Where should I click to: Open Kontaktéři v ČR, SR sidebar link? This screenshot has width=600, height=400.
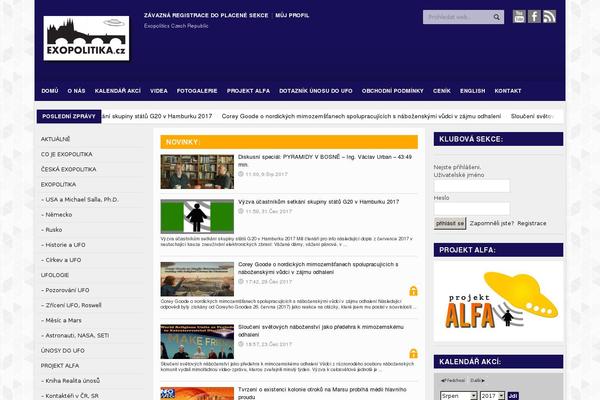click(x=70, y=396)
